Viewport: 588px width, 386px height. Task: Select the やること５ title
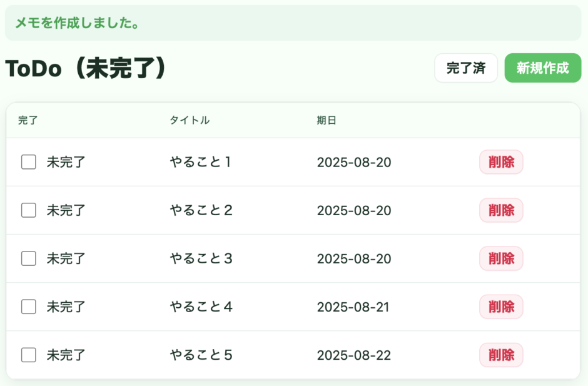click(x=201, y=355)
